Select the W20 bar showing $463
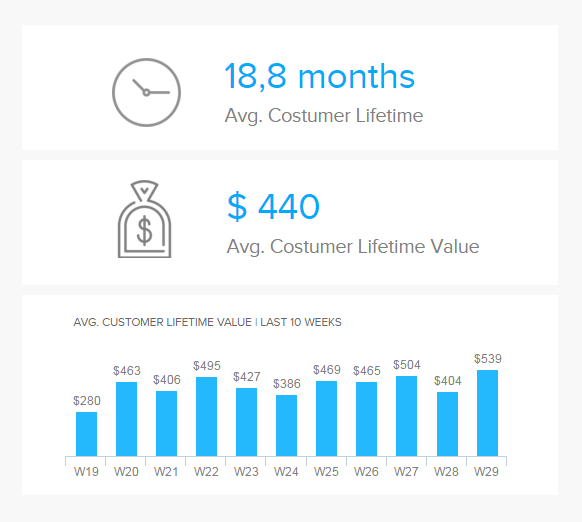 (x=127, y=419)
